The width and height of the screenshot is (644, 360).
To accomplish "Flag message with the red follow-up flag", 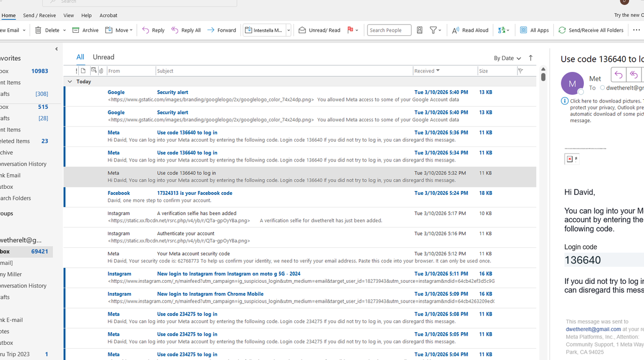I will pos(350,30).
